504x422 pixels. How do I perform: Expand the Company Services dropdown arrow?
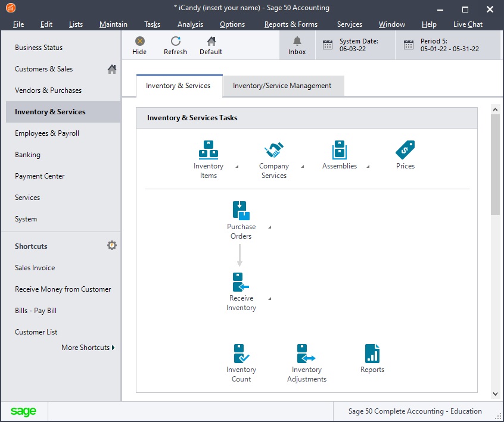point(303,166)
